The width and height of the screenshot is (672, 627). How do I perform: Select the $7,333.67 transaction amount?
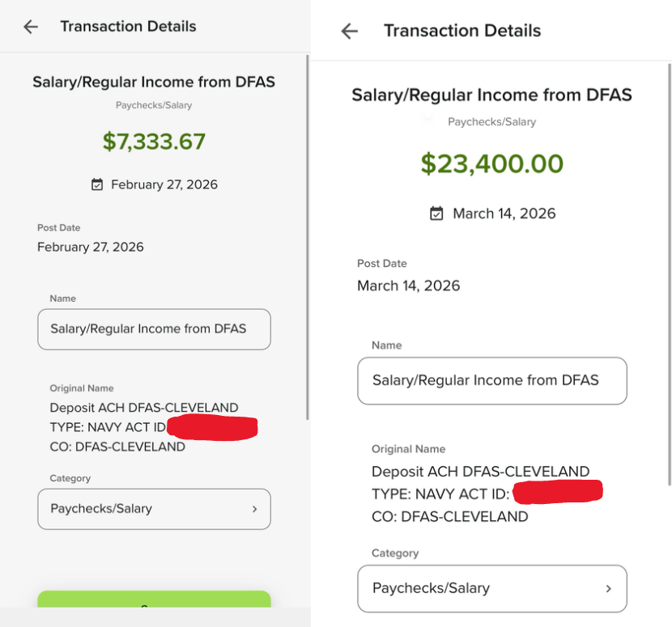(x=154, y=141)
